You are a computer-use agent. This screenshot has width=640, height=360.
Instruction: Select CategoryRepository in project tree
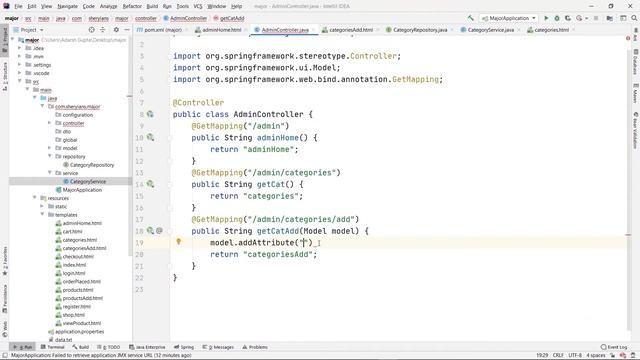click(x=92, y=165)
